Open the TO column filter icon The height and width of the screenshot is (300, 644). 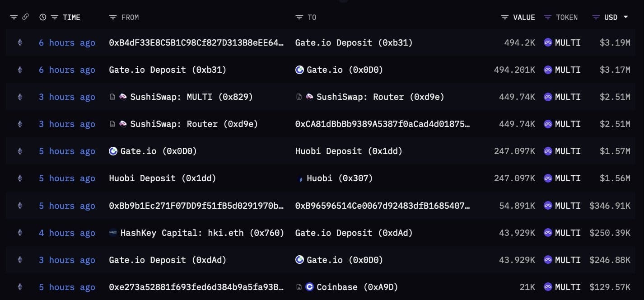click(299, 17)
